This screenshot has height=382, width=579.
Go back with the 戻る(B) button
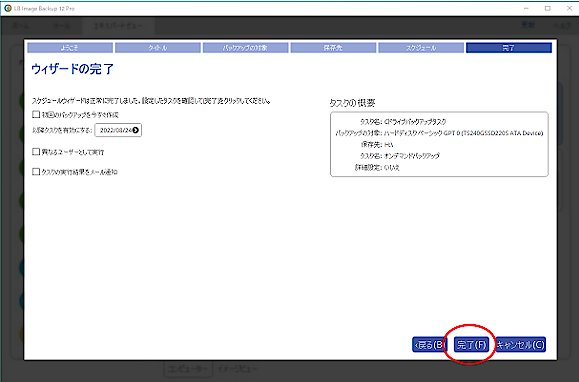pyautogui.click(x=429, y=345)
